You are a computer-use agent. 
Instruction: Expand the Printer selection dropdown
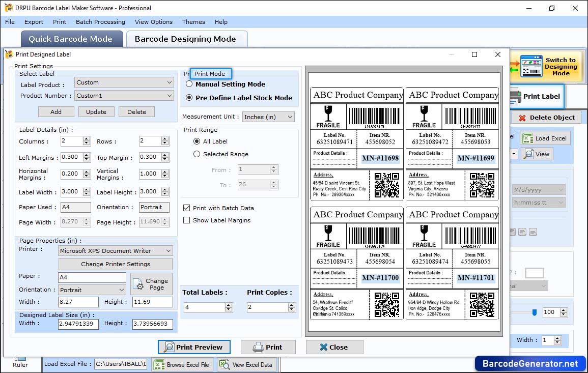pyautogui.click(x=116, y=251)
